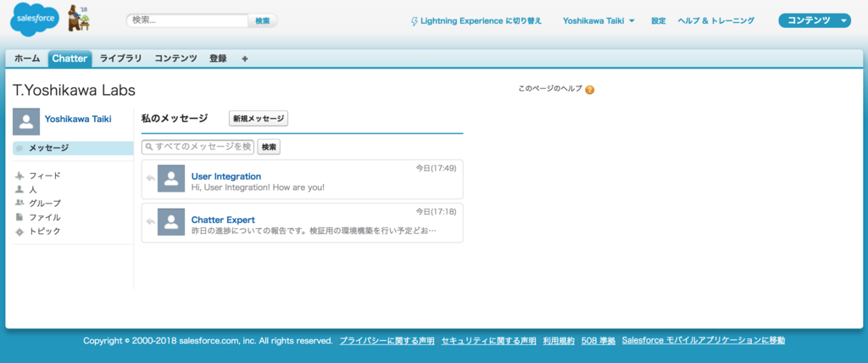
Task: Expand the Yoshikawa Taiki user menu
Action: [x=598, y=21]
